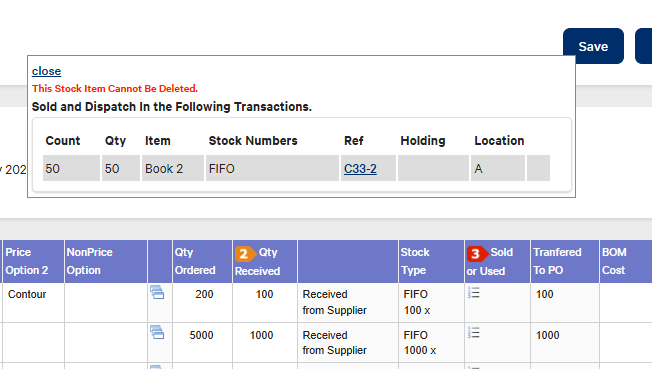Click the Holding header in popup
The width and height of the screenshot is (652, 369).
tap(422, 141)
